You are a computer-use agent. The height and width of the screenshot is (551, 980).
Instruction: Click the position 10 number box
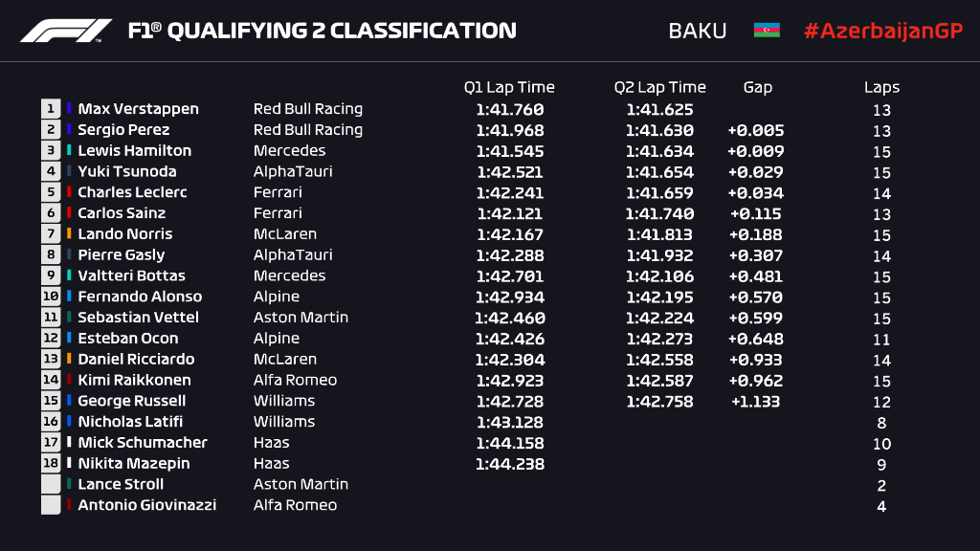(x=50, y=297)
